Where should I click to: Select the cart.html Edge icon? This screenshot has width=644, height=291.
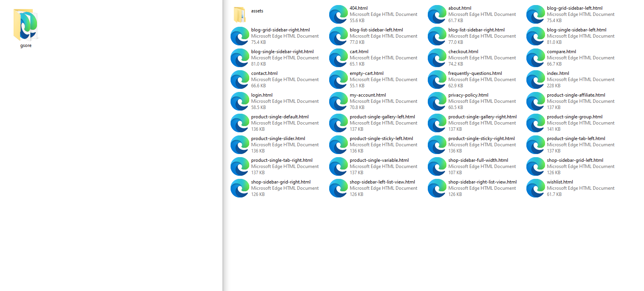(338, 58)
